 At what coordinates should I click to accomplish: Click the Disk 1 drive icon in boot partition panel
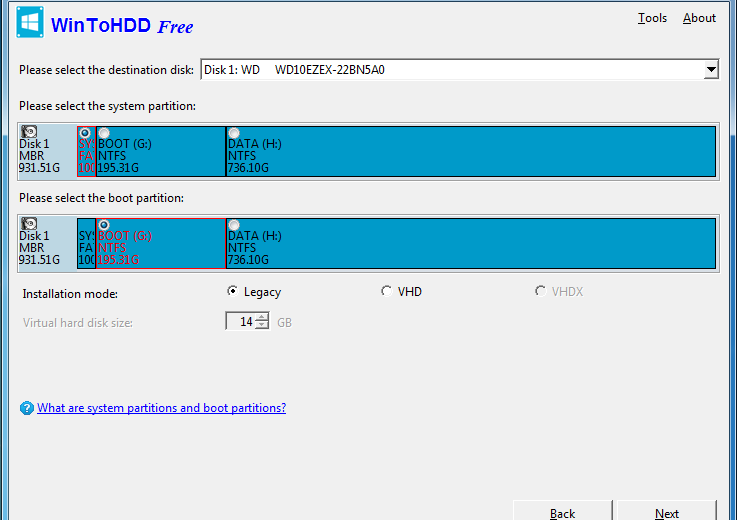tap(29, 223)
